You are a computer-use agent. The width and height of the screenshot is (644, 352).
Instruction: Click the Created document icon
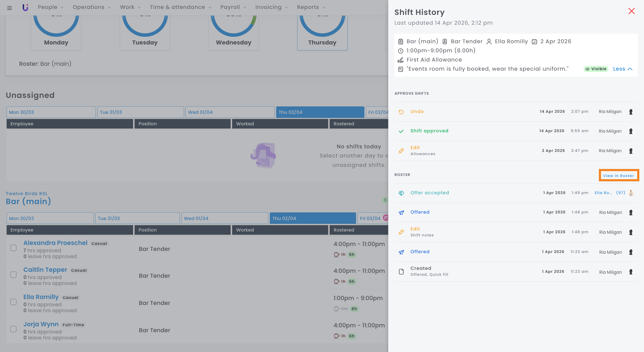(x=401, y=272)
